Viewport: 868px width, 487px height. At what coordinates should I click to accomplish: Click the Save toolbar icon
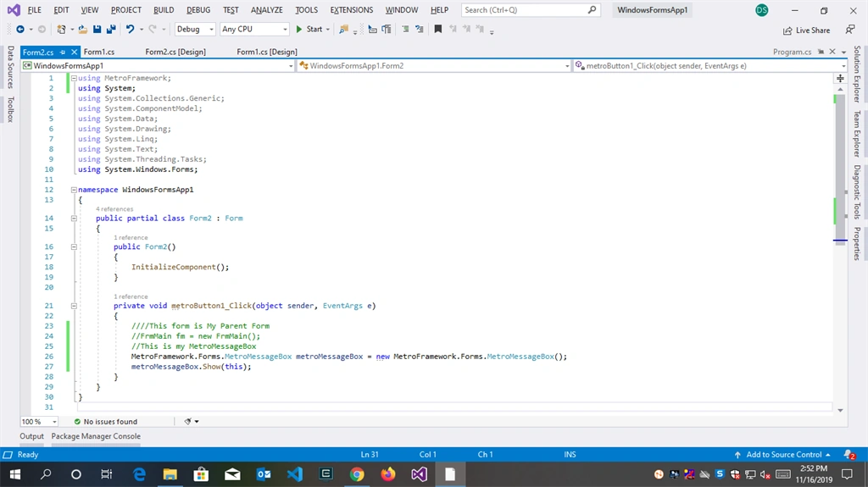(97, 30)
